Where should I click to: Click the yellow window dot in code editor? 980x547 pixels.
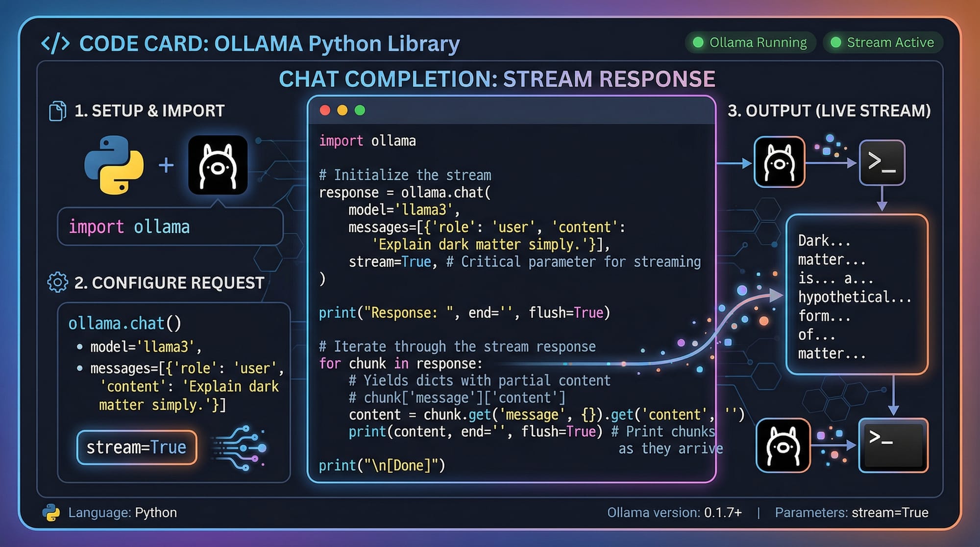[x=343, y=110]
